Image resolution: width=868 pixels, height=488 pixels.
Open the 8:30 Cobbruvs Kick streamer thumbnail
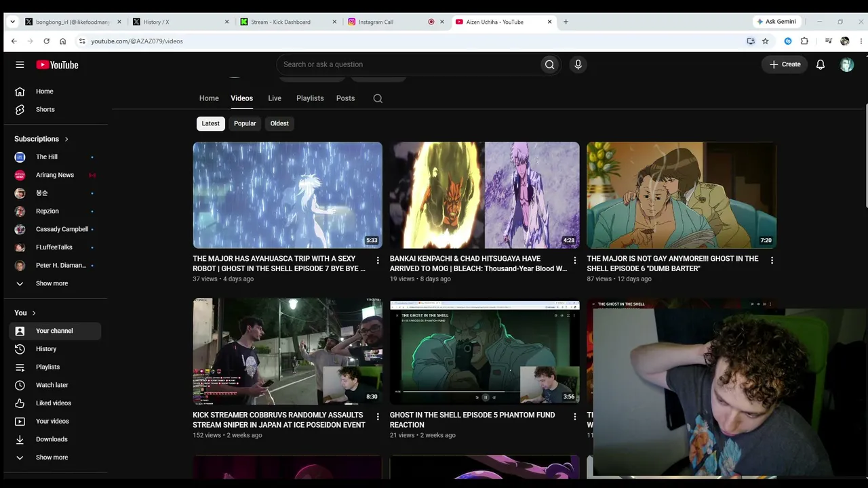click(288, 352)
